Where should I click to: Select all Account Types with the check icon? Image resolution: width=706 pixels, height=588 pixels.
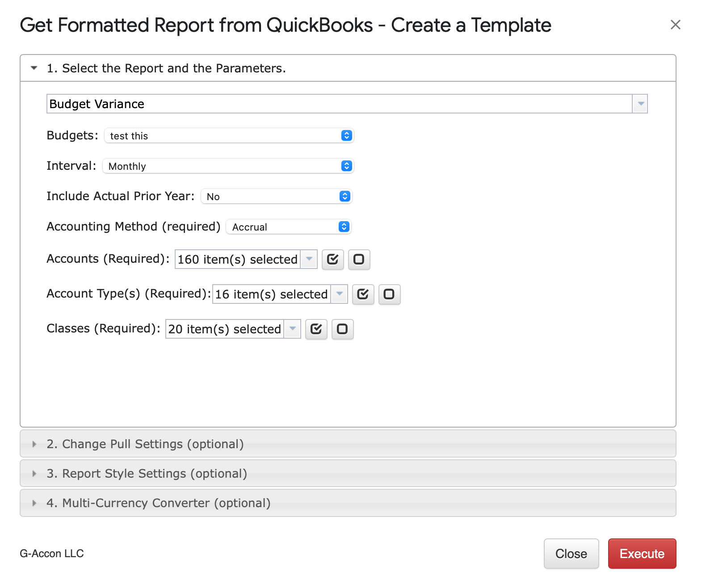[363, 294]
